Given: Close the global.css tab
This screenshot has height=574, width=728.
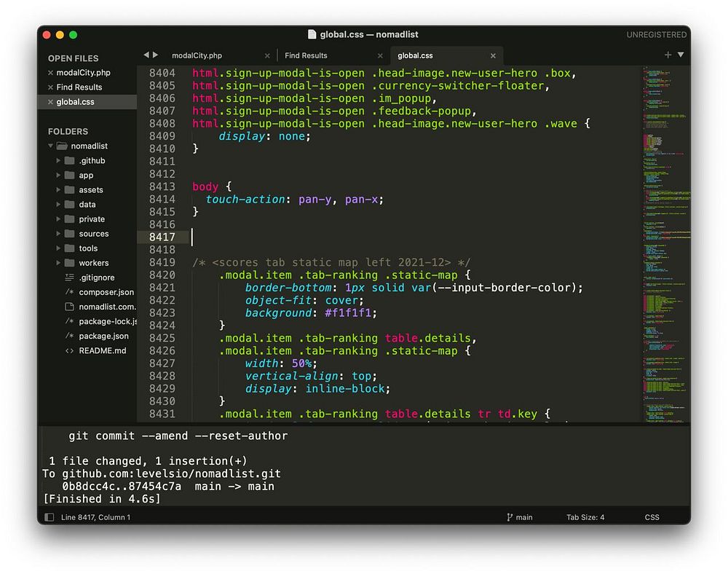Looking at the screenshot, I should (x=493, y=56).
